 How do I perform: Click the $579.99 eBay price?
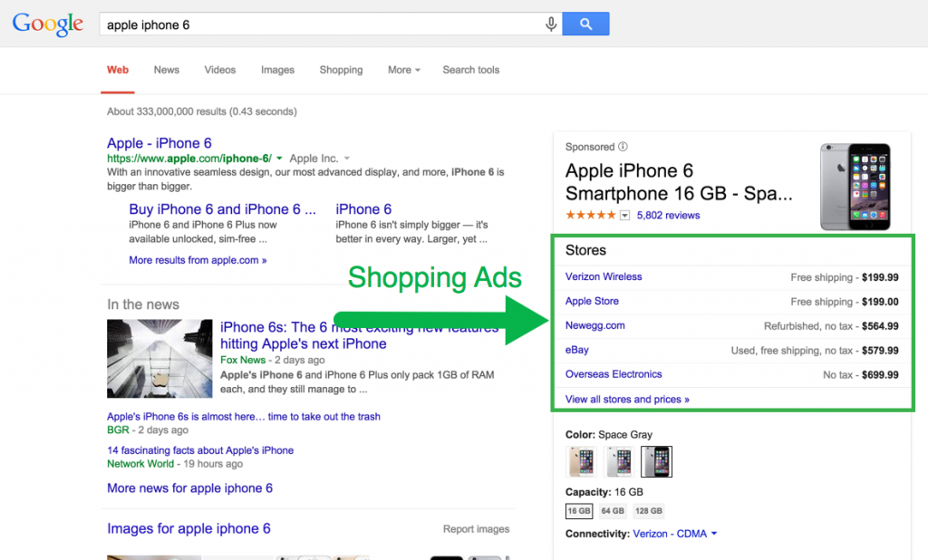[x=880, y=351]
